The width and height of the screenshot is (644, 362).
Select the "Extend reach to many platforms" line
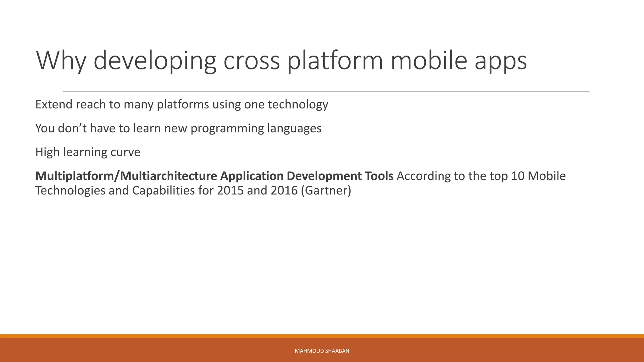(x=181, y=104)
